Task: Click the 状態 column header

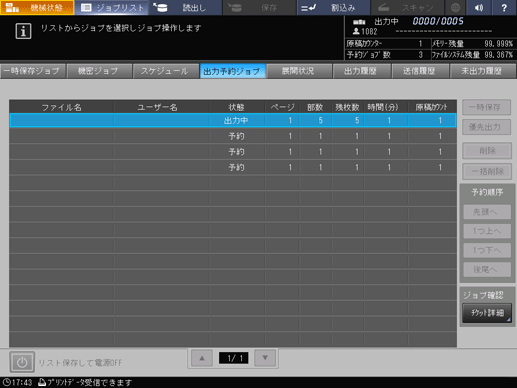Action: pyautogui.click(x=236, y=107)
